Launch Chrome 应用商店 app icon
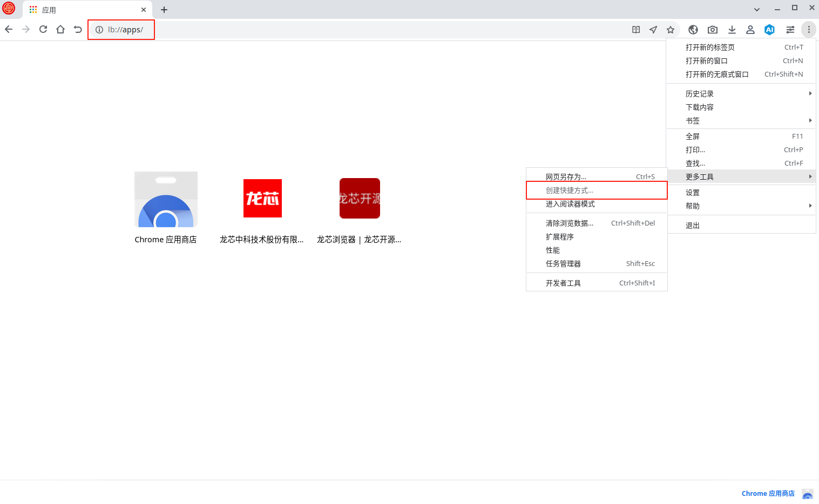This screenshot has height=504, width=819. click(166, 199)
